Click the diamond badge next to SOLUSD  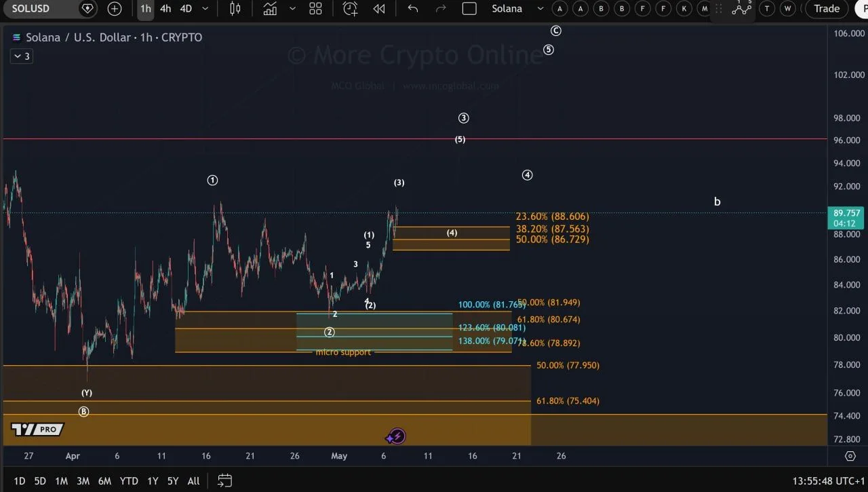coord(87,9)
